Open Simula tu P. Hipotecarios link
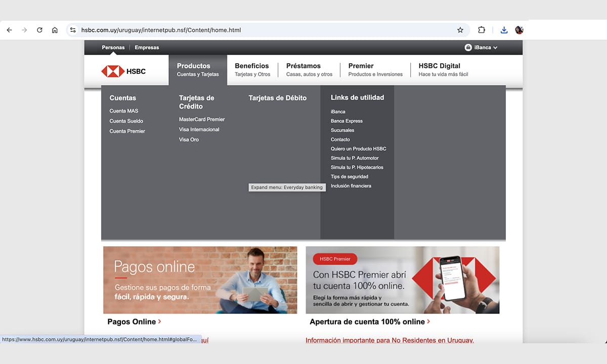Screen dimensions: 607x364 [x=357, y=167]
